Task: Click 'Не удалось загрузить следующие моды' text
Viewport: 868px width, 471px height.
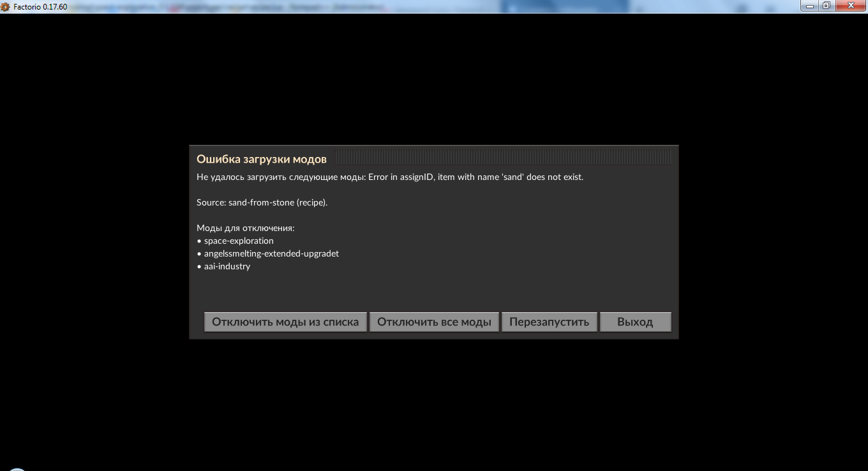Action: [281, 177]
